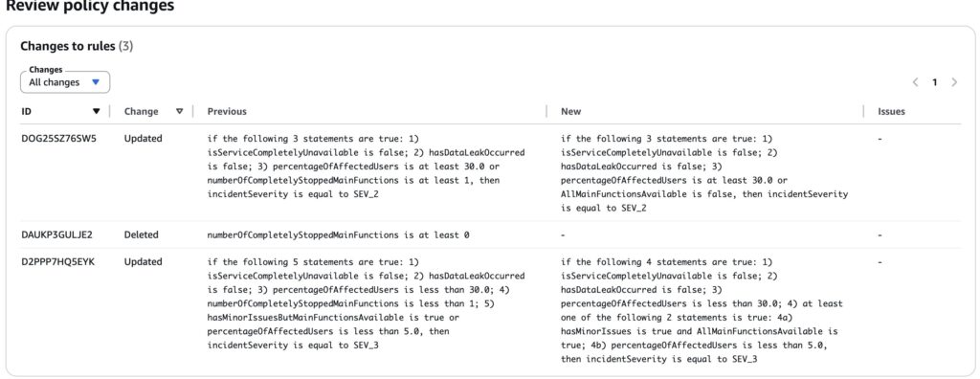Image resolution: width=980 pixels, height=379 pixels.
Task: Click the ID column header
Action: pyautogui.click(x=26, y=111)
